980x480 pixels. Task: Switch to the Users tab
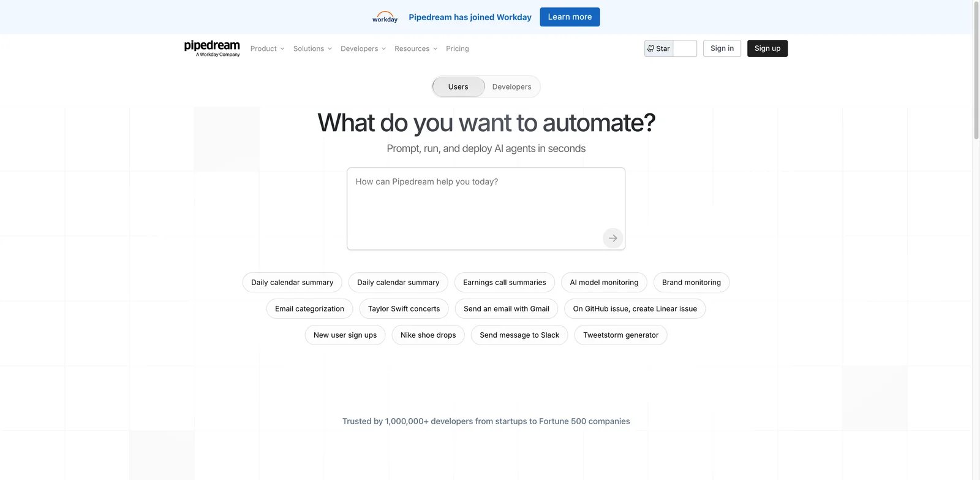(x=458, y=86)
